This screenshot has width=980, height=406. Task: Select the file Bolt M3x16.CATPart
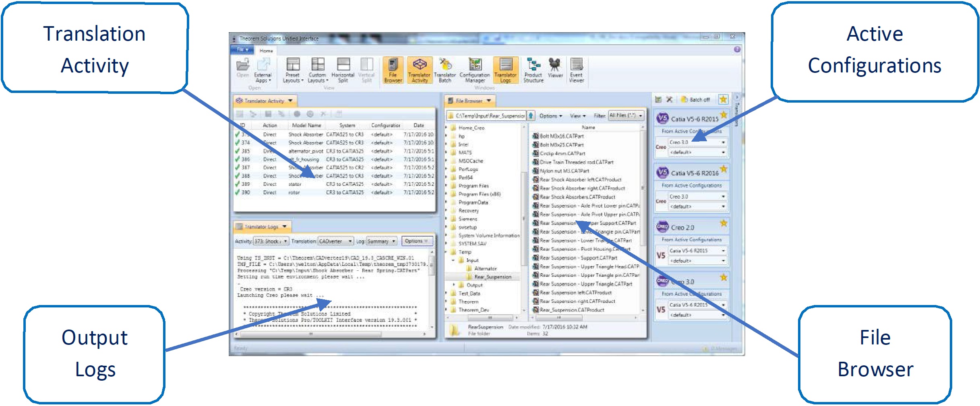click(x=558, y=136)
